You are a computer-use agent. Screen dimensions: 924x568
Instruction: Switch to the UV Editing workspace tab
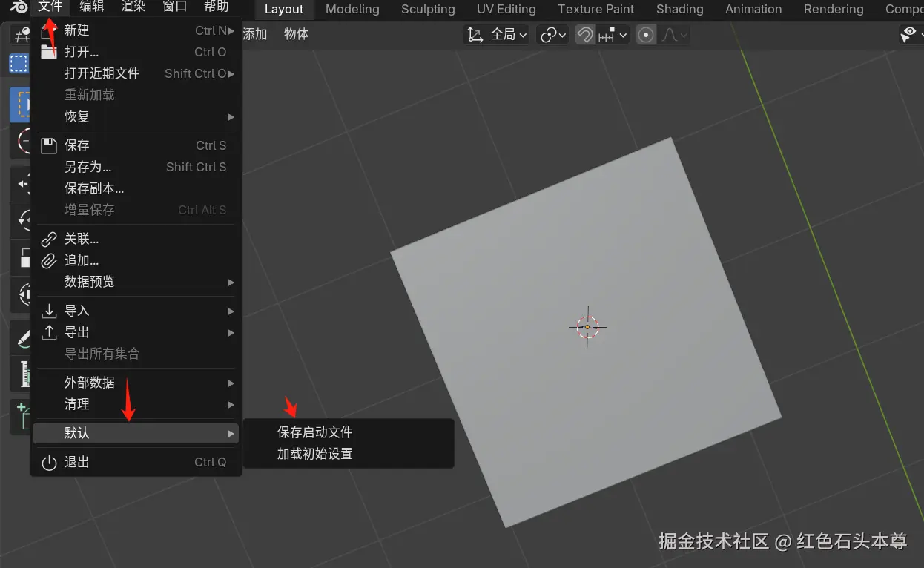tap(506, 9)
